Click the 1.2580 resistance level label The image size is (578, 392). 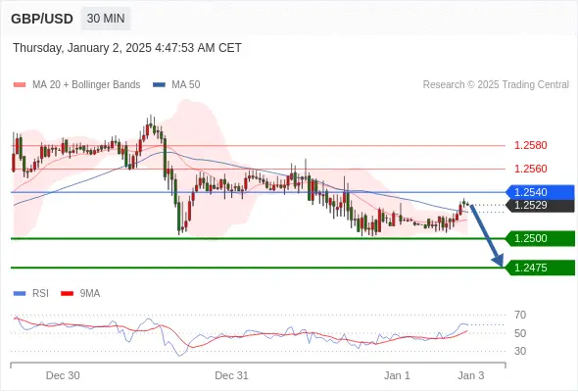[x=530, y=145]
